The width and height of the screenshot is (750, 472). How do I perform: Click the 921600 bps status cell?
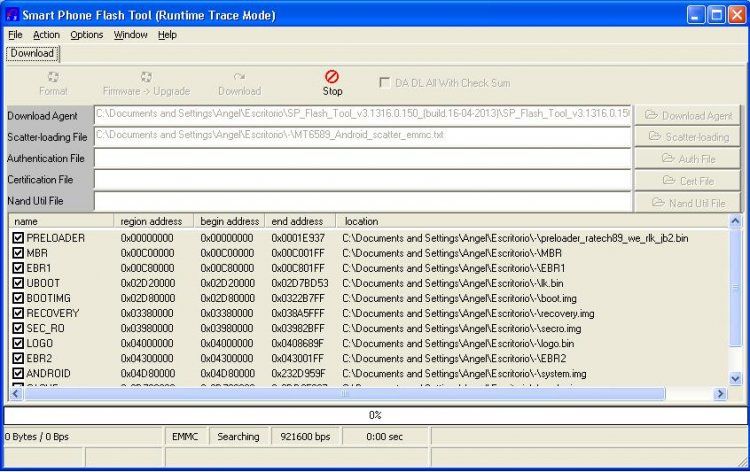(x=305, y=437)
